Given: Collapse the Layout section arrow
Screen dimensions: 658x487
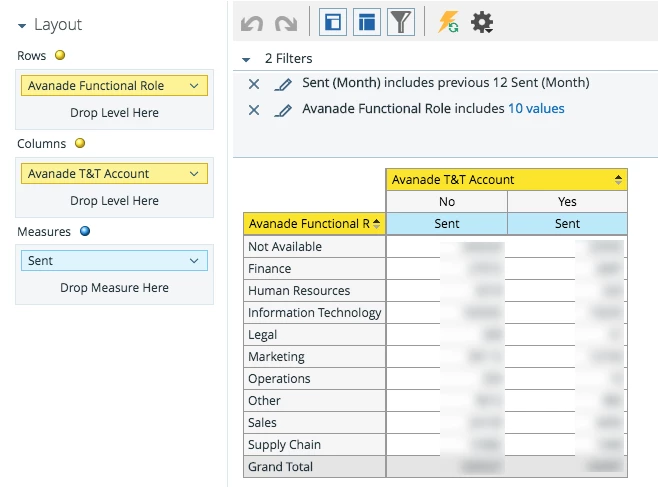Looking at the screenshot, I should [x=22, y=26].
